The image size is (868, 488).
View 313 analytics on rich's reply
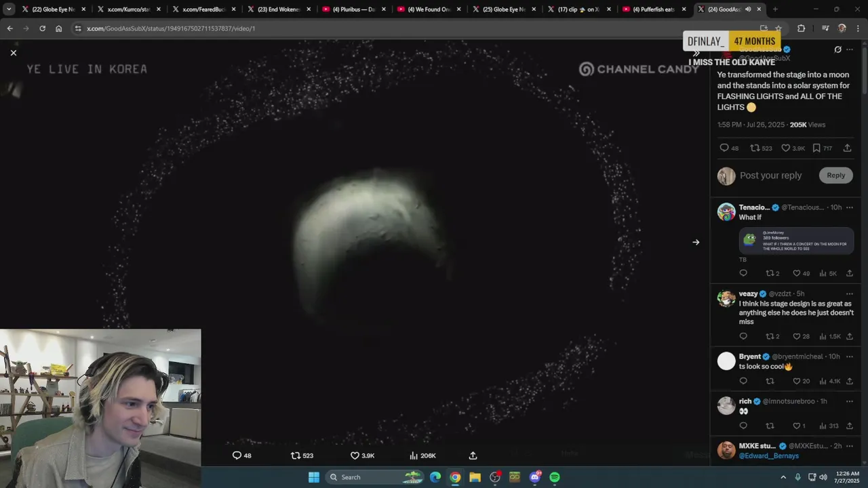point(829,426)
